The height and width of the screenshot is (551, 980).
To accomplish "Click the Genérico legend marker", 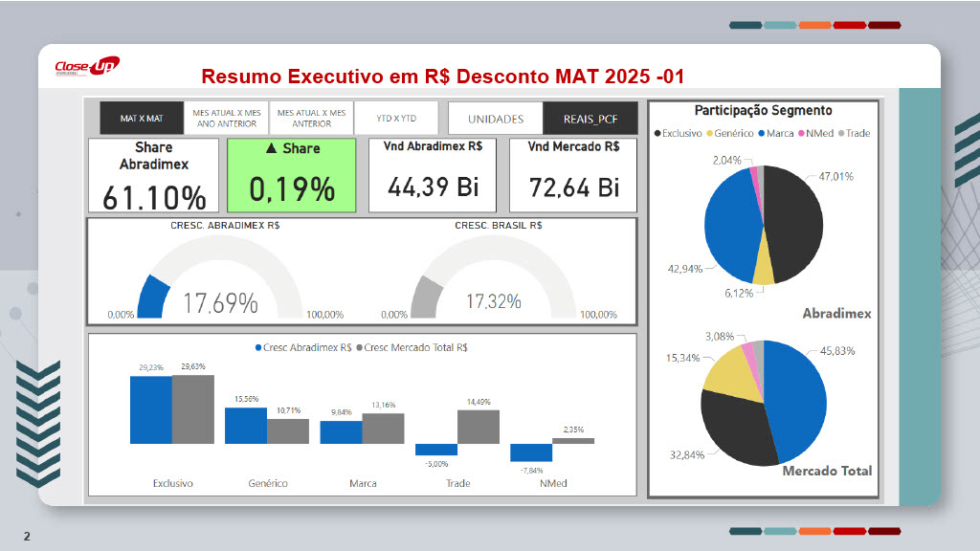I will pyautogui.click(x=709, y=133).
